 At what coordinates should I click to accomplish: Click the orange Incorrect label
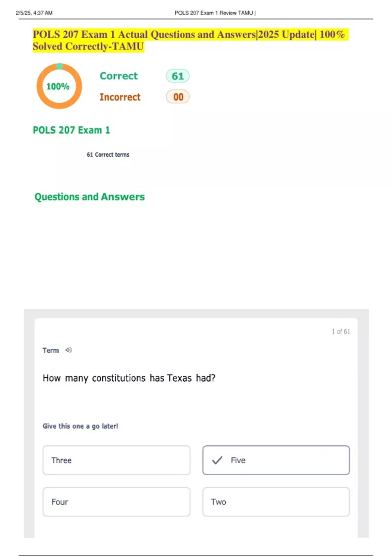tap(120, 97)
